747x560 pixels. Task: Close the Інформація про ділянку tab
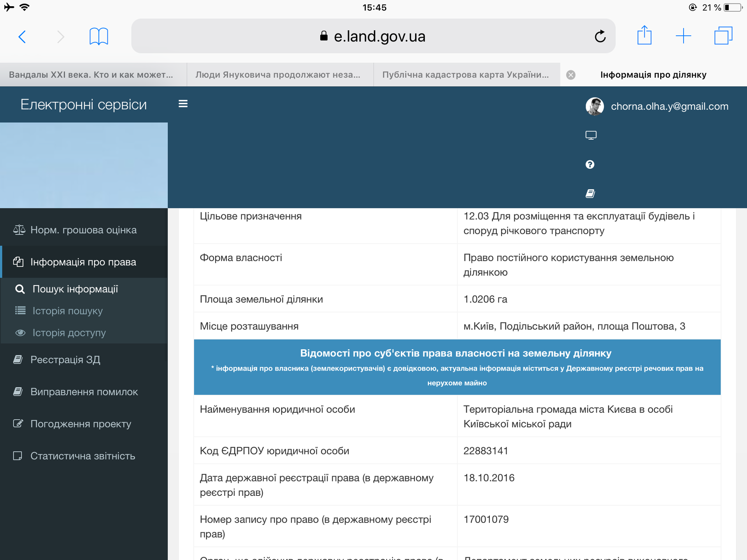point(571,75)
